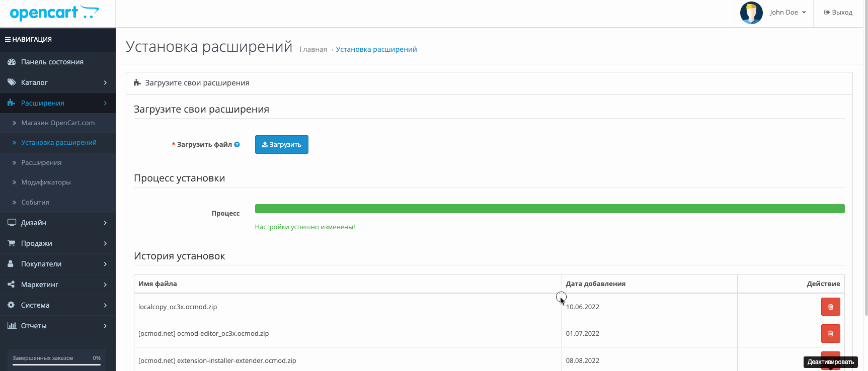Click trash button for ocmod-editor_oc3x.ocmod.zip

coord(830,333)
